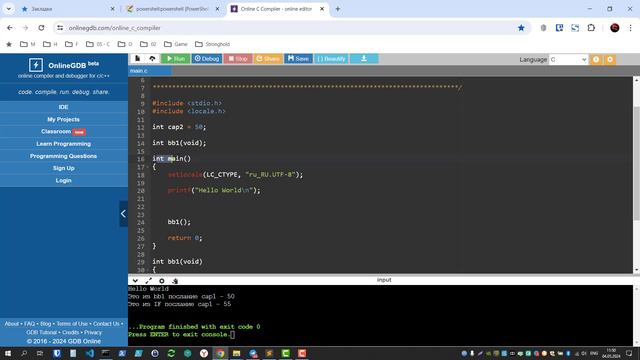640x360 pixels.
Task: Bookmark this page using the star icon
Action: [x=521, y=28]
